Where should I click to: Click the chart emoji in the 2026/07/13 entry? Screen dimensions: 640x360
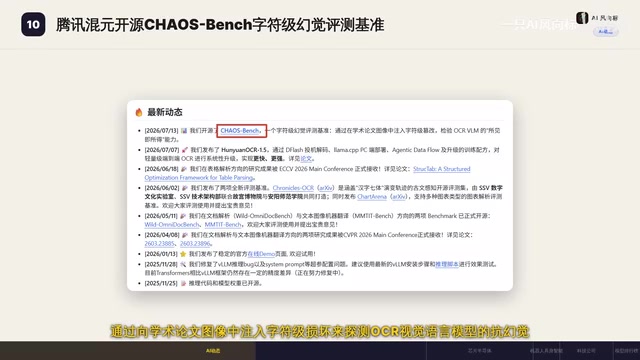pyautogui.click(x=184, y=131)
